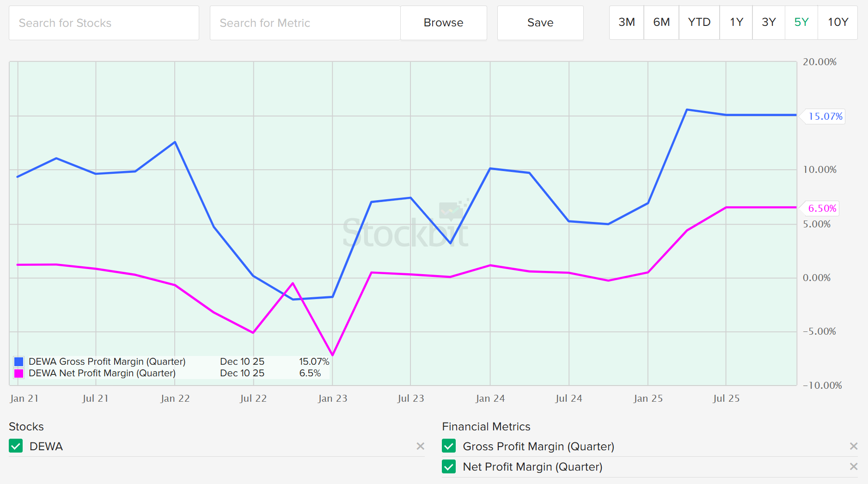Image resolution: width=868 pixels, height=484 pixels.
Task: Click the magenta Net Profit Margin legend swatch
Action: click(x=19, y=373)
